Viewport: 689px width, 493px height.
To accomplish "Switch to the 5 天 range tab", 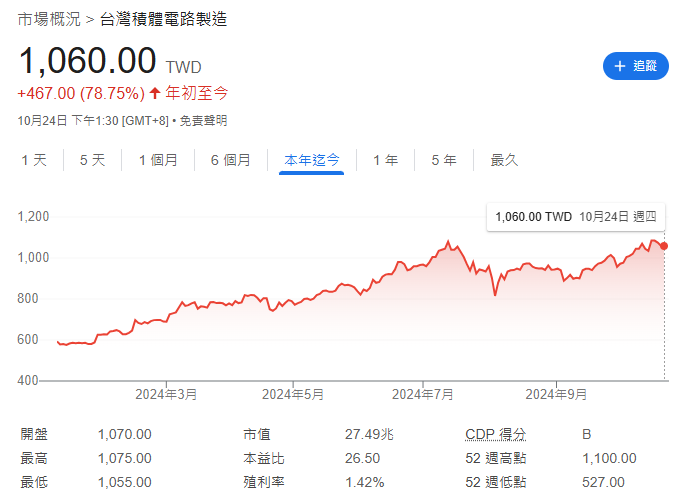I will [92, 160].
